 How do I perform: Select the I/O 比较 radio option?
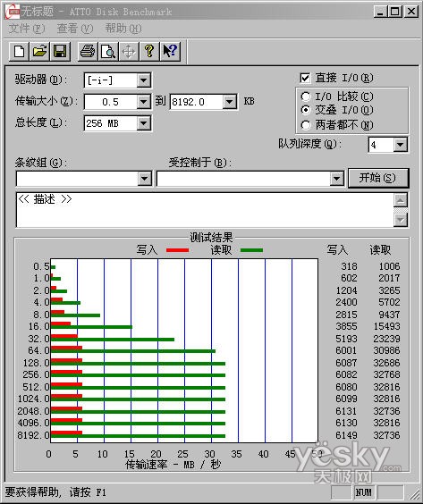point(306,97)
